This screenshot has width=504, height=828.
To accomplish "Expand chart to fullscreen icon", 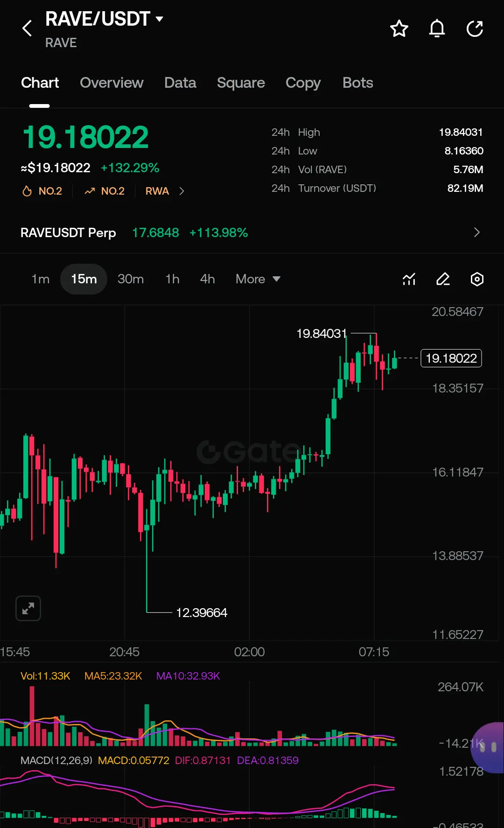I will click(x=28, y=608).
